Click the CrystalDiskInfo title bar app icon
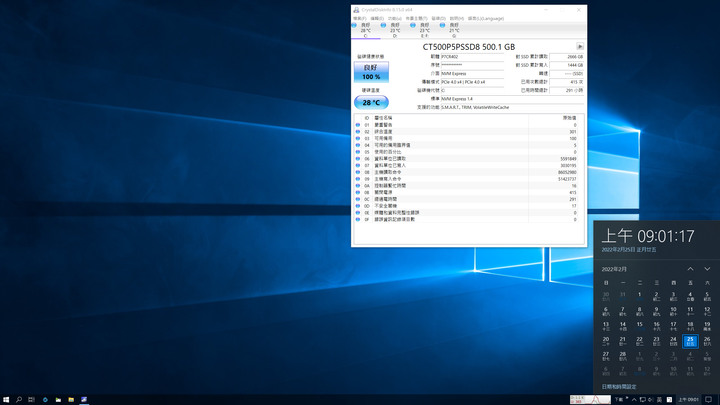 tap(356, 10)
